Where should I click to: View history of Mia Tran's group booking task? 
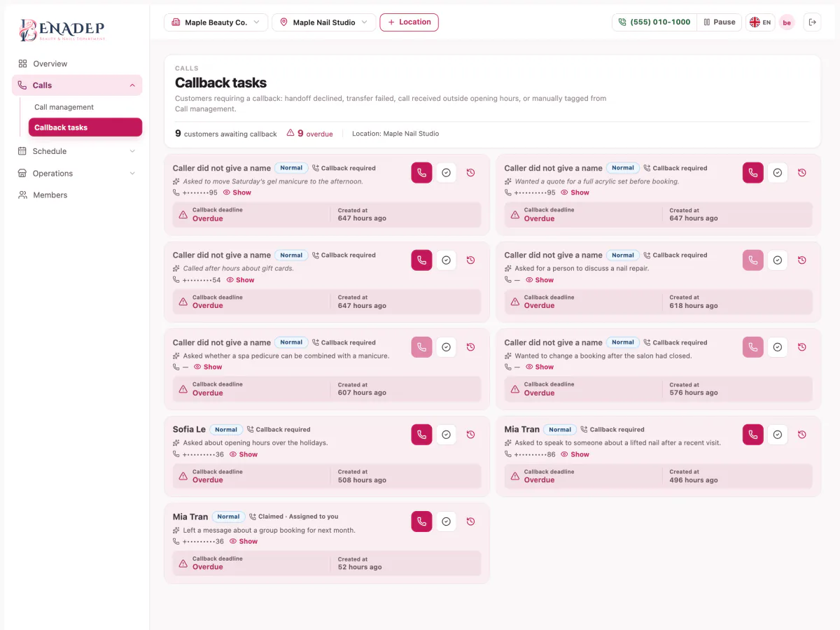(x=470, y=521)
